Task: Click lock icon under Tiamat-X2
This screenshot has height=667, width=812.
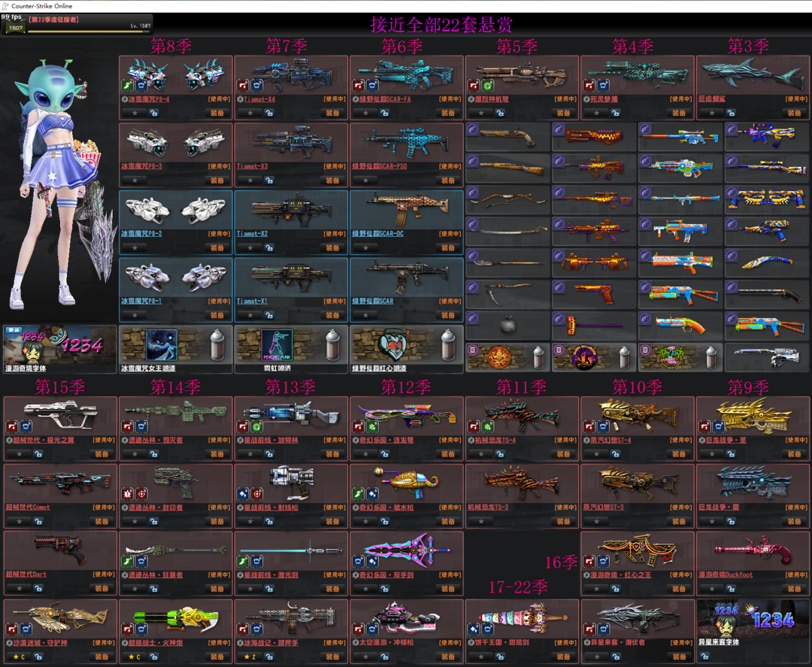Action: click(269, 247)
